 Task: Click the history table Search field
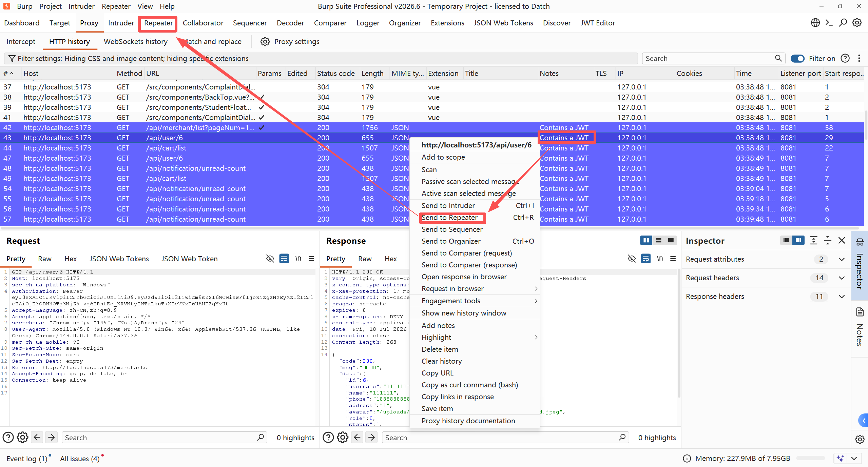(x=714, y=58)
